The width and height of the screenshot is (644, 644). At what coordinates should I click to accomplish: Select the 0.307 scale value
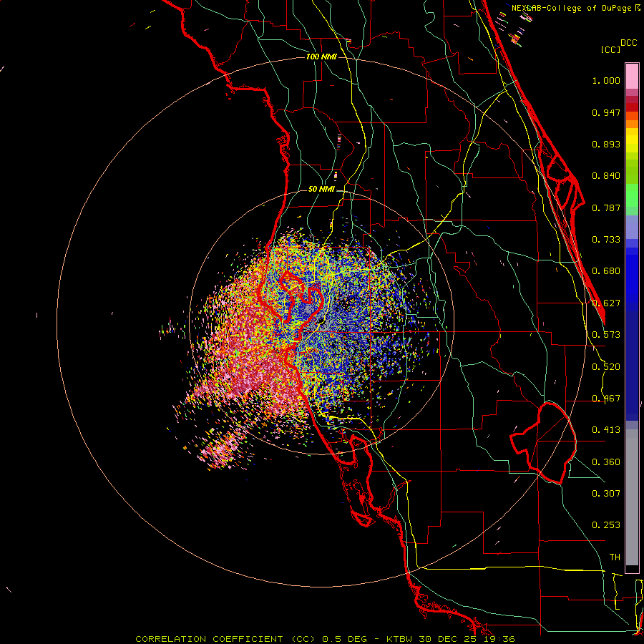[606, 494]
